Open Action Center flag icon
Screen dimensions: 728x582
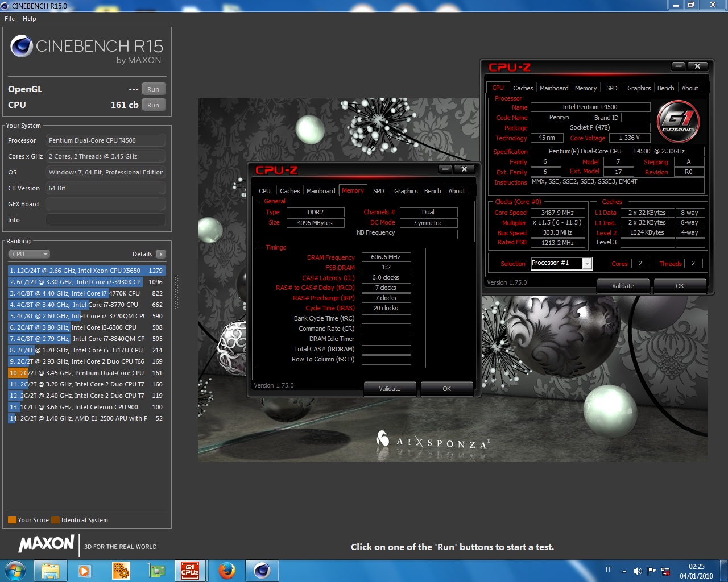point(651,571)
